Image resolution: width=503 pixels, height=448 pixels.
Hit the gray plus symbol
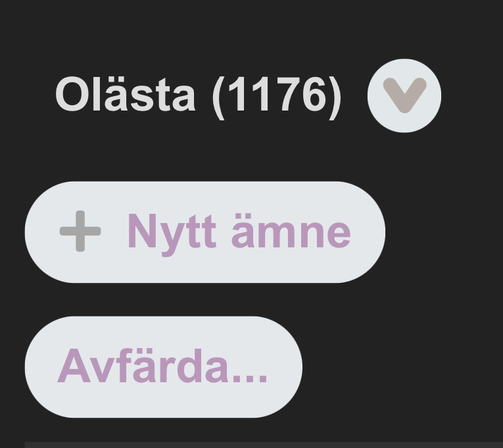click(x=80, y=232)
